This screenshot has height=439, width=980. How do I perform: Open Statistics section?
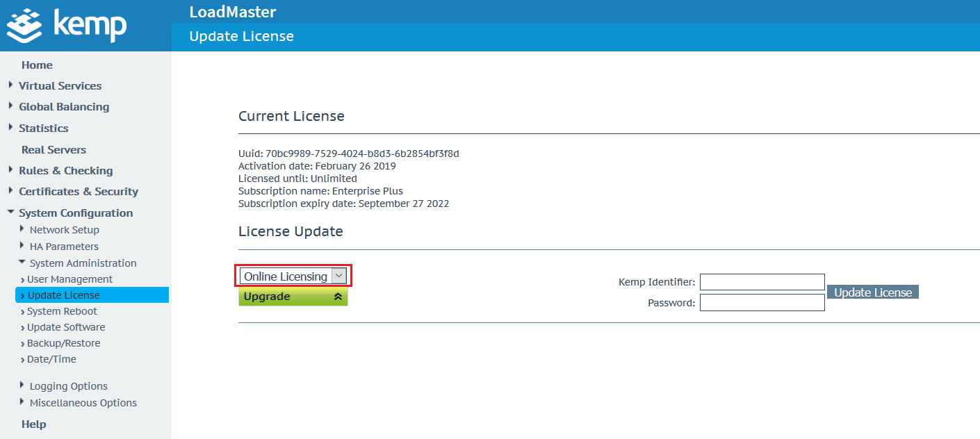coord(44,129)
